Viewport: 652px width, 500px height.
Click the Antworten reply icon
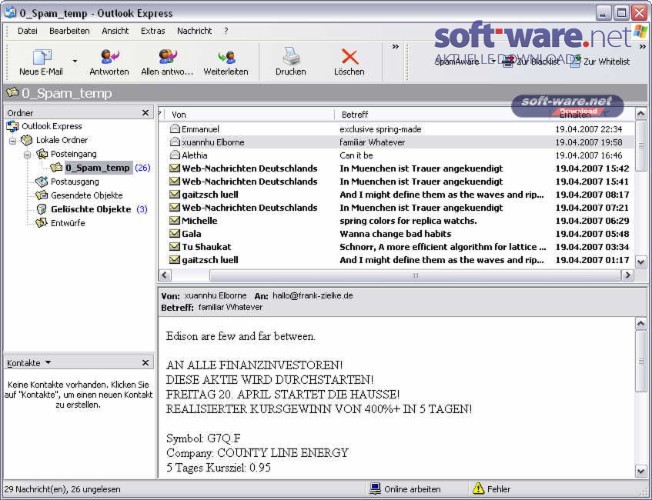coord(110,57)
